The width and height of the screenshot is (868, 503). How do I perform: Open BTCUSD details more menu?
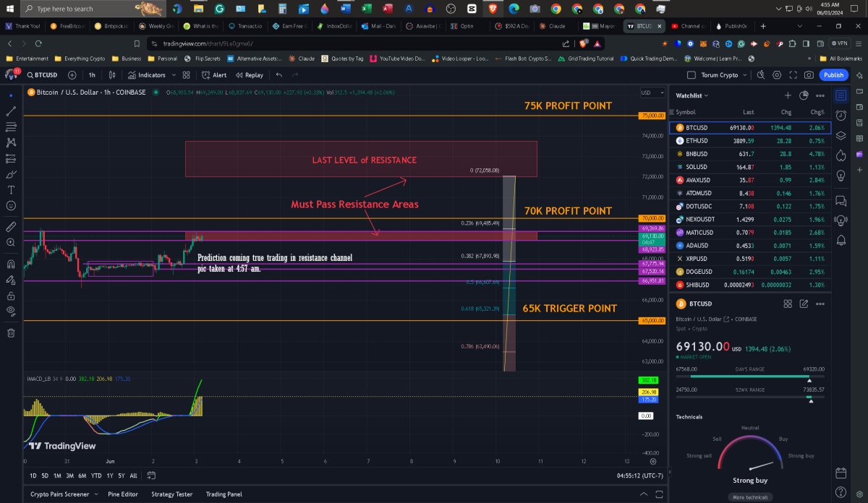[x=820, y=304]
